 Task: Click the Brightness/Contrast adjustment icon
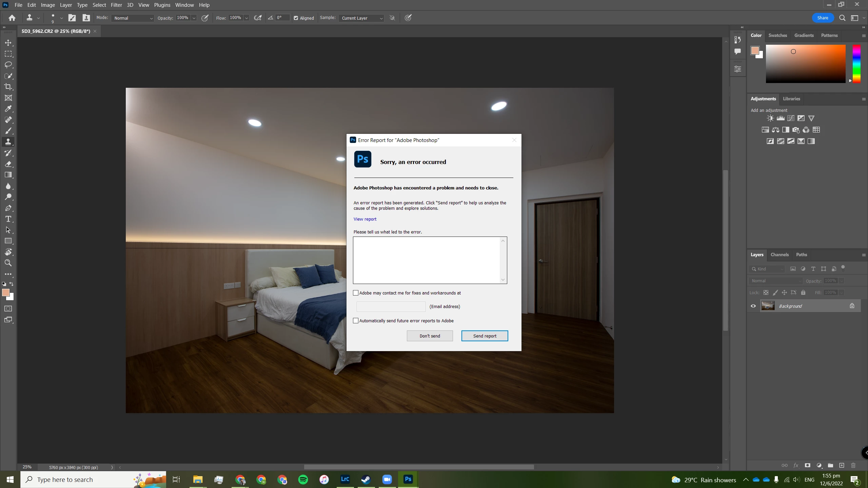tap(770, 118)
